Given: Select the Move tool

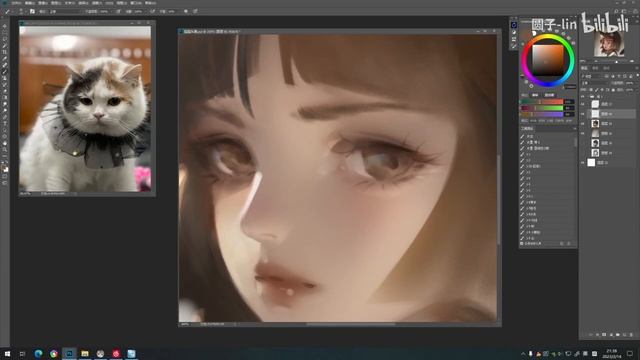Looking at the screenshot, I should 5,26.
